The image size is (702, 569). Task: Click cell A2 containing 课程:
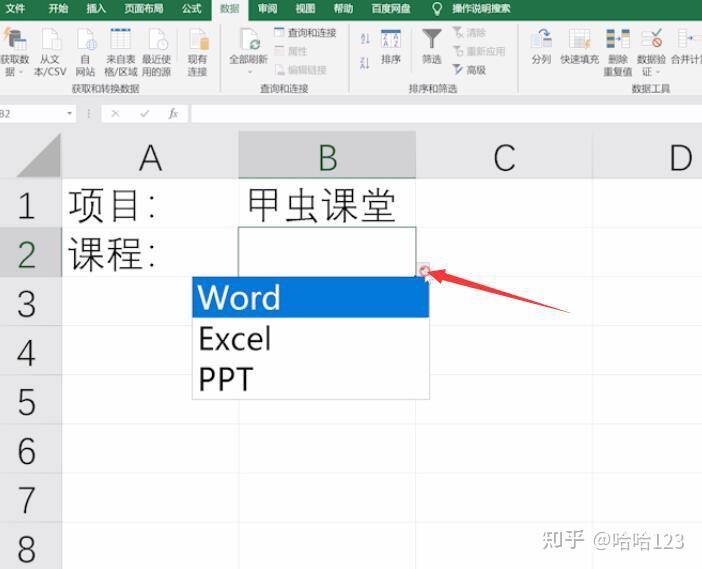tap(150, 253)
